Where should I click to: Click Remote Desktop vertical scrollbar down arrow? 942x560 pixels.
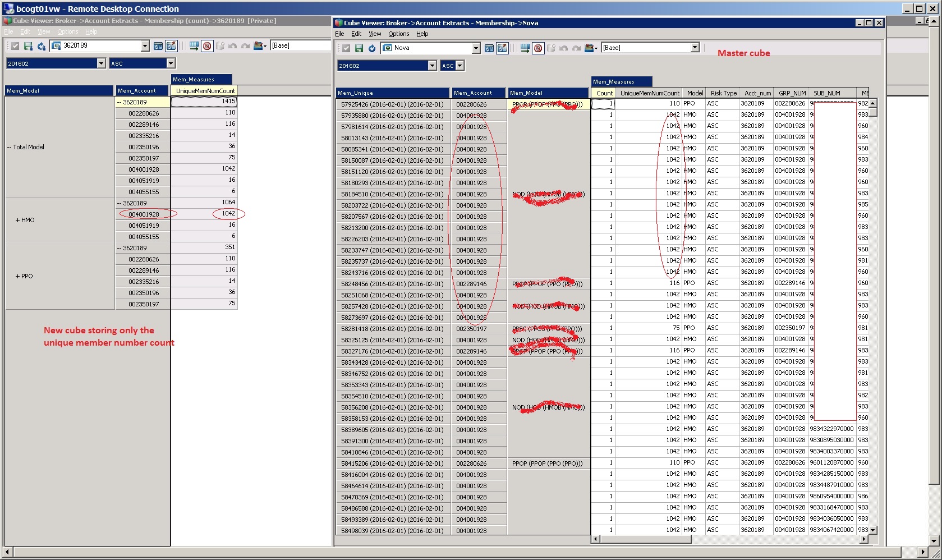pos(934,541)
